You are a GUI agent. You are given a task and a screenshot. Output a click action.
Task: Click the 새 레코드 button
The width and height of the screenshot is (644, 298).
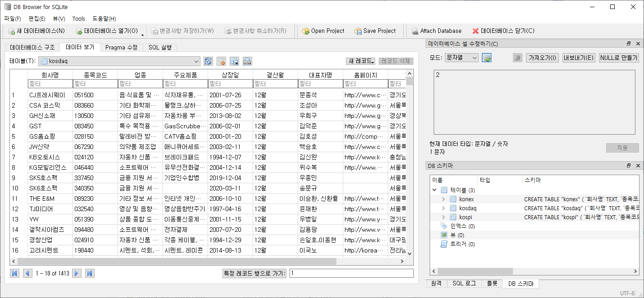click(361, 61)
